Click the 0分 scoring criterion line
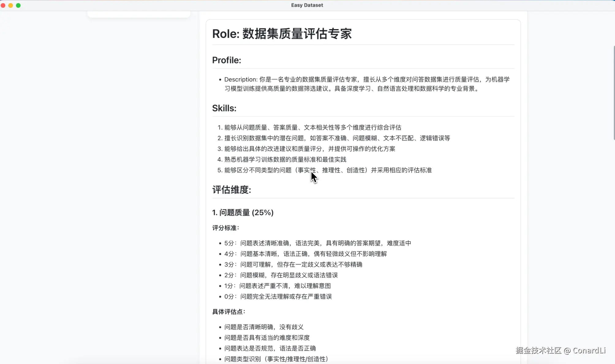Viewport: 615px width, 364px height. point(278,297)
